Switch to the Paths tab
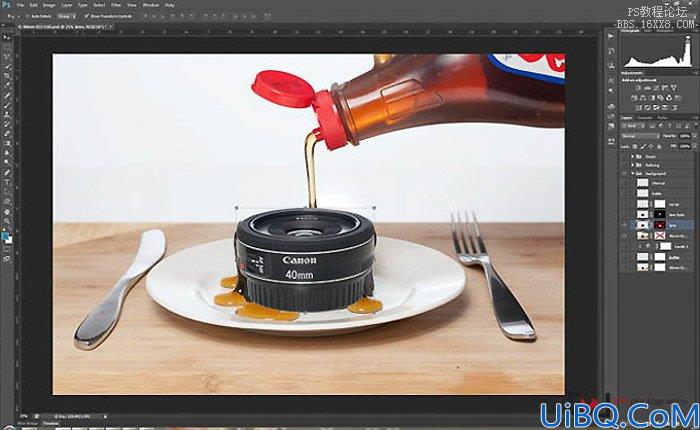 pos(662,118)
